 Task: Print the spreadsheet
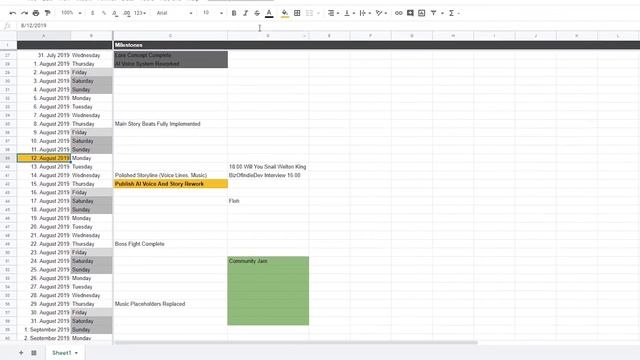pyautogui.click(x=36, y=13)
